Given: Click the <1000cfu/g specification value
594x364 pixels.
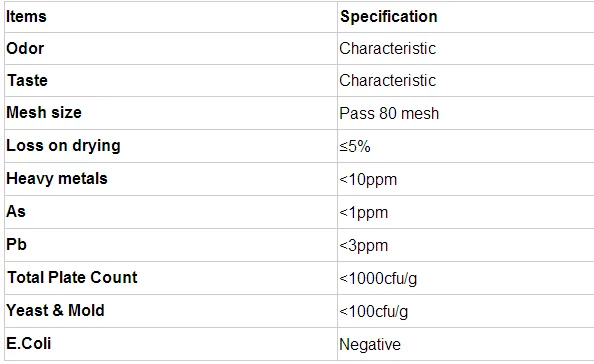Looking at the screenshot, I should pyautogui.click(x=378, y=278).
